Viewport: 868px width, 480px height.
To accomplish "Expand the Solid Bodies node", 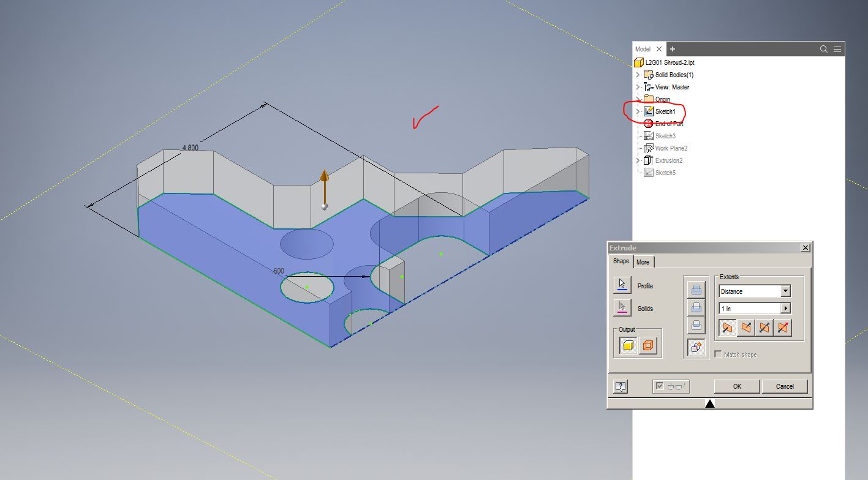I will coord(640,74).
